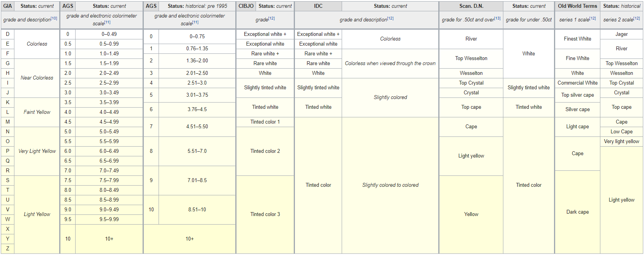Select the Slightly colored to colored cell
644x255 pixels.
point(390,185)
